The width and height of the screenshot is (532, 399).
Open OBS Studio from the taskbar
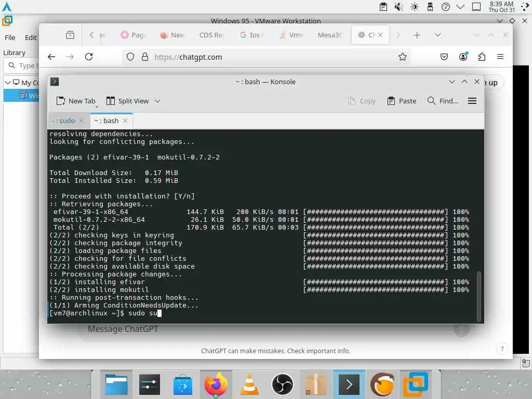click(x=282, y=384)
